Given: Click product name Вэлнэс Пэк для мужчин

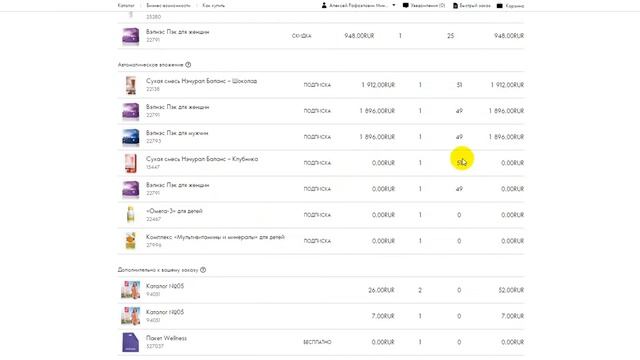Looking at the screenshot, I should 177,133.
